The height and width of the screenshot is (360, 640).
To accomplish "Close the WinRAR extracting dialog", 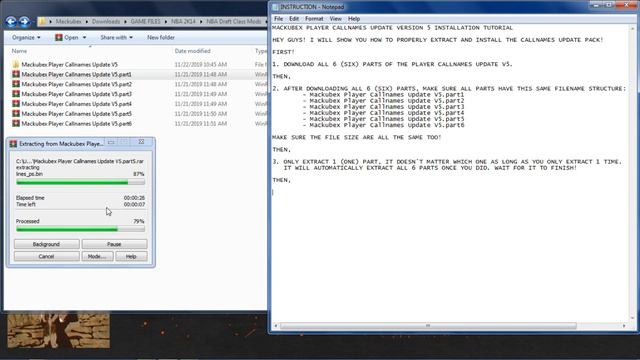I will click(141, 142).
